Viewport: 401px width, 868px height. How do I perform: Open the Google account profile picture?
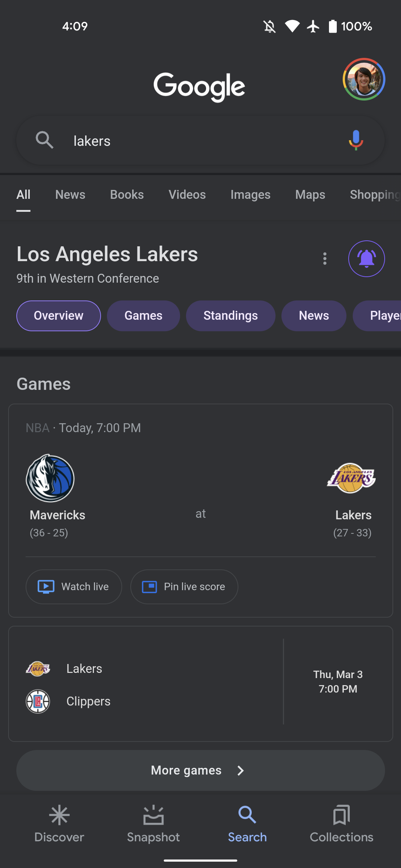tap(363, 79)
